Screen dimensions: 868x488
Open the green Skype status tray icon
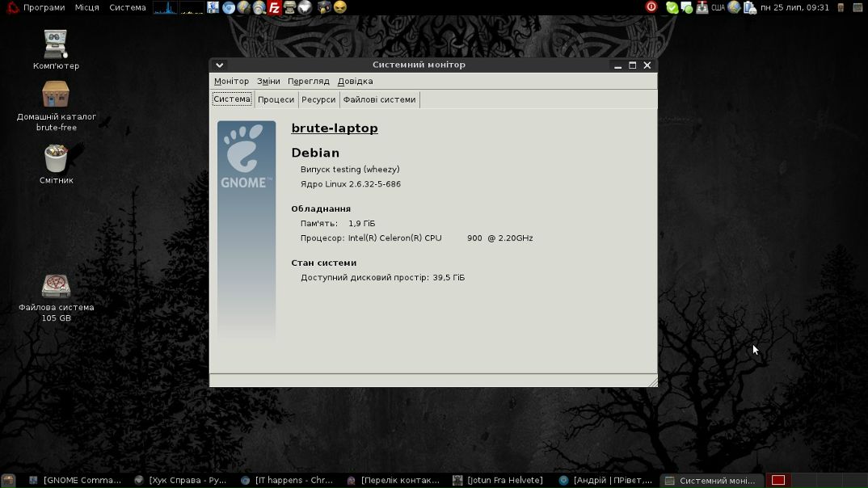click(672, 7)
